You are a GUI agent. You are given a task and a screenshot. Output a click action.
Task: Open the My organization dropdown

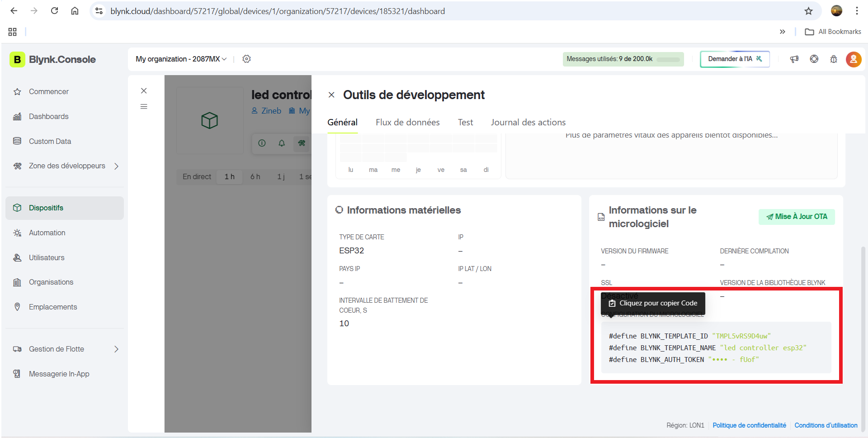[x=181, y=59]
